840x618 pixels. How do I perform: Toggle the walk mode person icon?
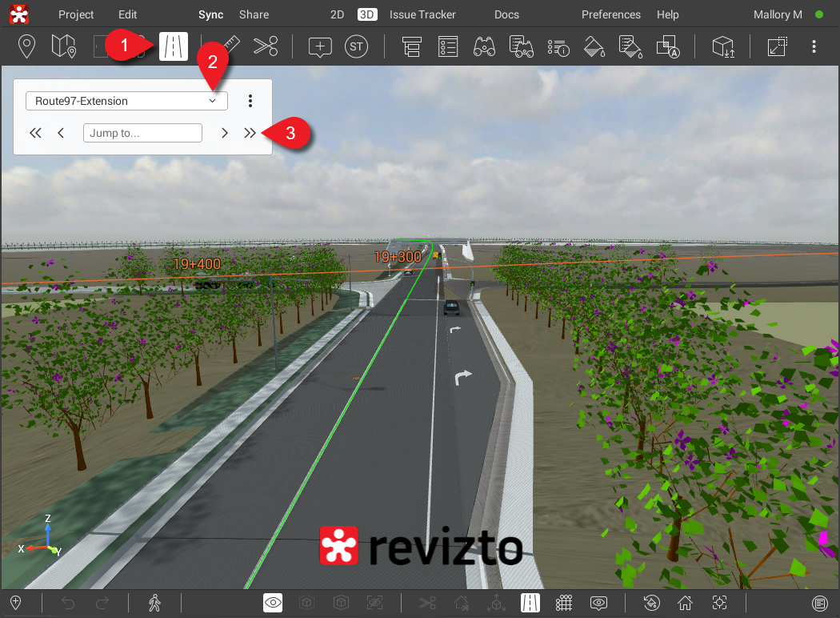click(x=155, y=603)
